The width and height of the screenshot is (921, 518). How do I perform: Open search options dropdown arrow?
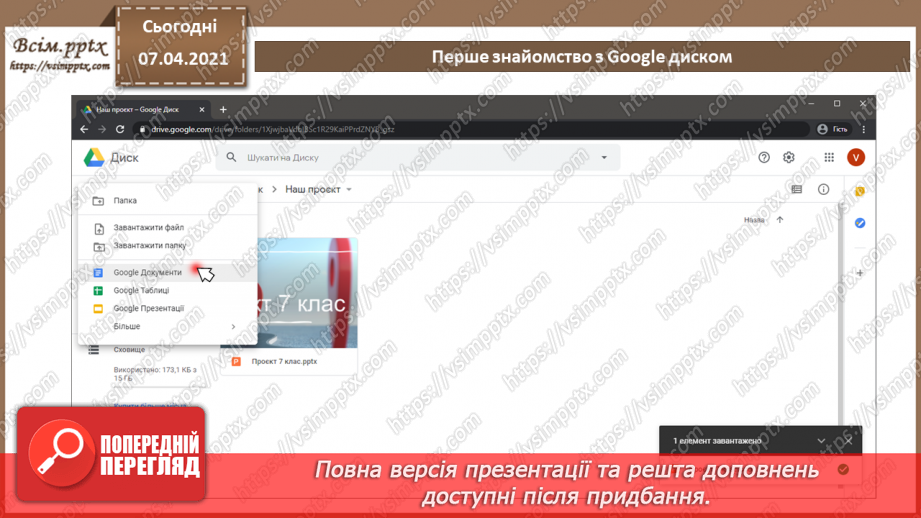(604, 157)
